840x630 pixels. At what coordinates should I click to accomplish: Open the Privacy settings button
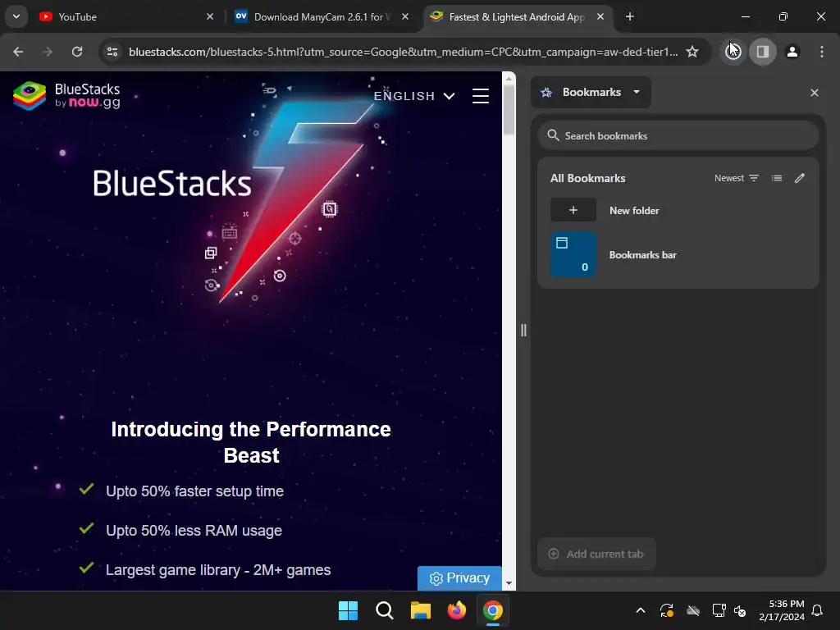(459, 578)
